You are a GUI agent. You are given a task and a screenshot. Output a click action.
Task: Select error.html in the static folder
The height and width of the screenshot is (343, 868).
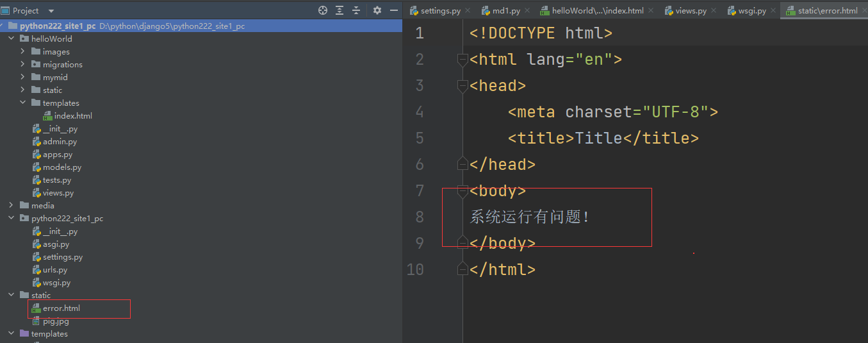tap(61, 308)
